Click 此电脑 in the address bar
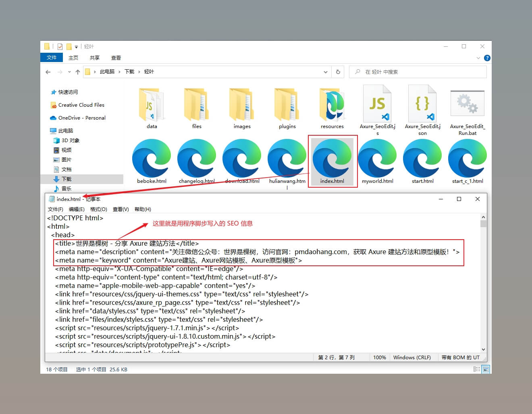The image size is (532, 414). pyautogui.click(x=107, y=72)
